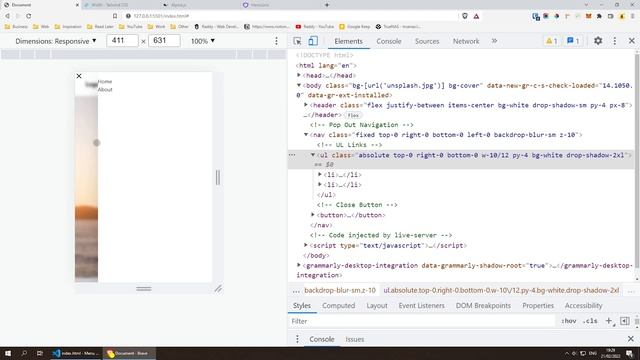Collapse the selected ul element

coord(313,155)
